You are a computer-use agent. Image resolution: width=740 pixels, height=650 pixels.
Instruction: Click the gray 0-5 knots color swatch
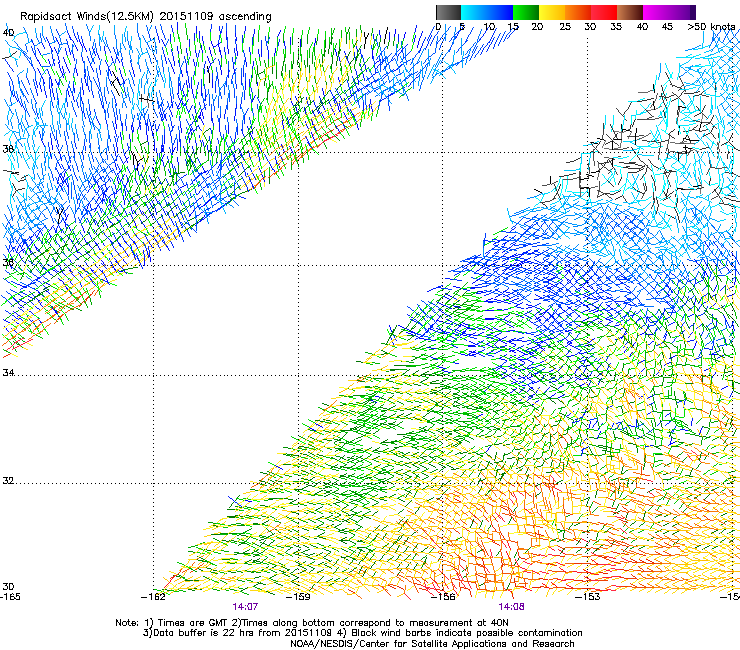pyautogui.click(x=448, y=12)
